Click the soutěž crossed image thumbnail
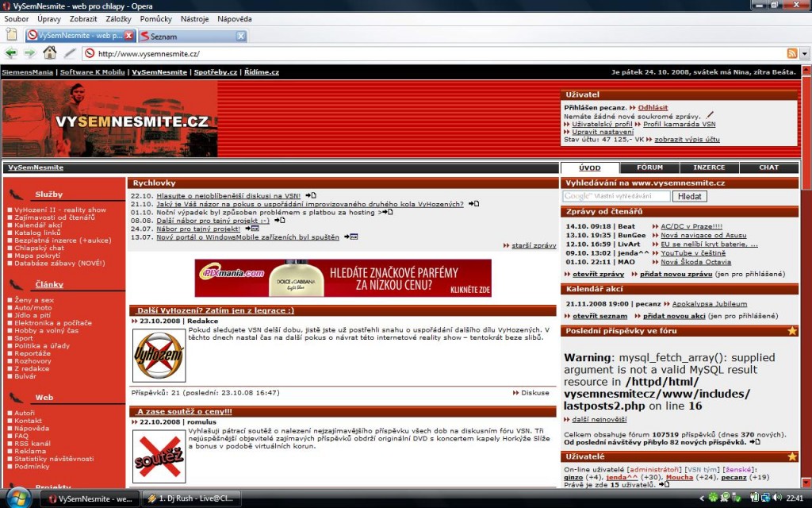Image resolution: width=812 pixels, height=508 pixels. click(x=159, y=456)
